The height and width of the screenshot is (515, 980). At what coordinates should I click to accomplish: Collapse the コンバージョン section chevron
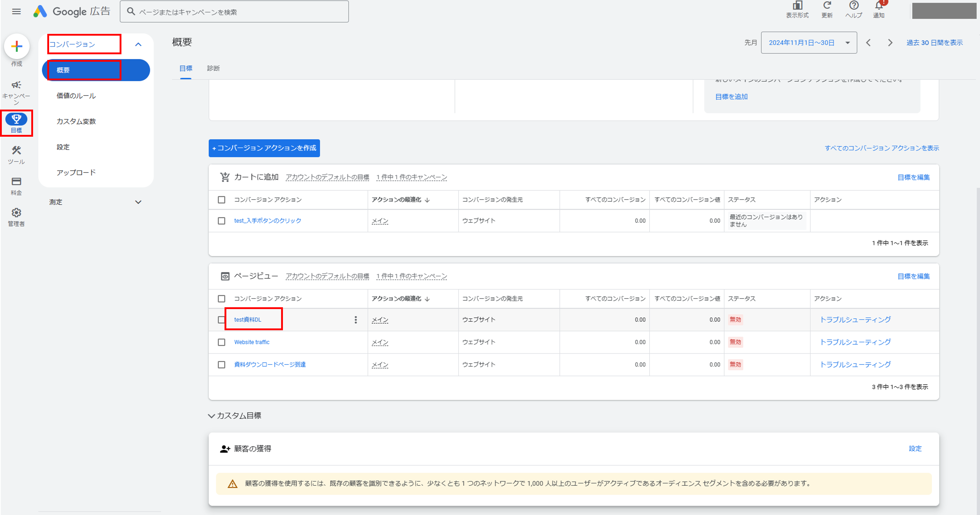click(138, 44)
